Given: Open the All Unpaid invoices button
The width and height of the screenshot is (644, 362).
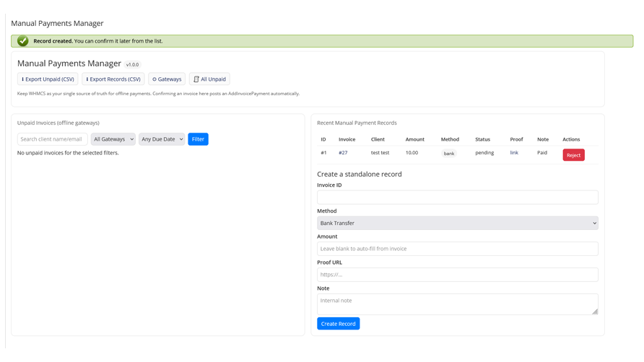Looking at the screenshot, I should click(209, 79).
